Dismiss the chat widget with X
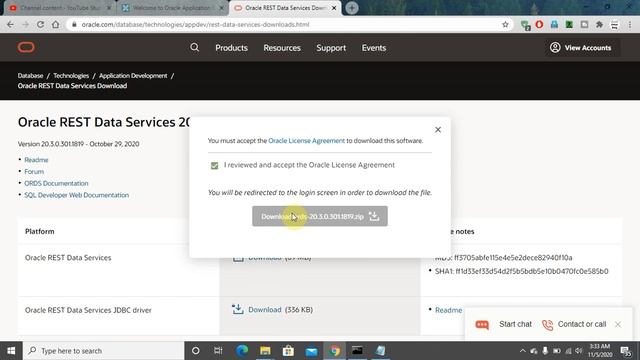Screen dimensions: 640x360 pyautogui.click(x=618, y=324)
